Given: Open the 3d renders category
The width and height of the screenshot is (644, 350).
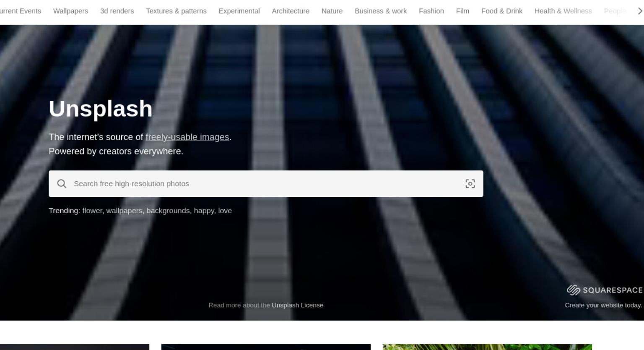Looking at the screenshot, I should point(117,11).
